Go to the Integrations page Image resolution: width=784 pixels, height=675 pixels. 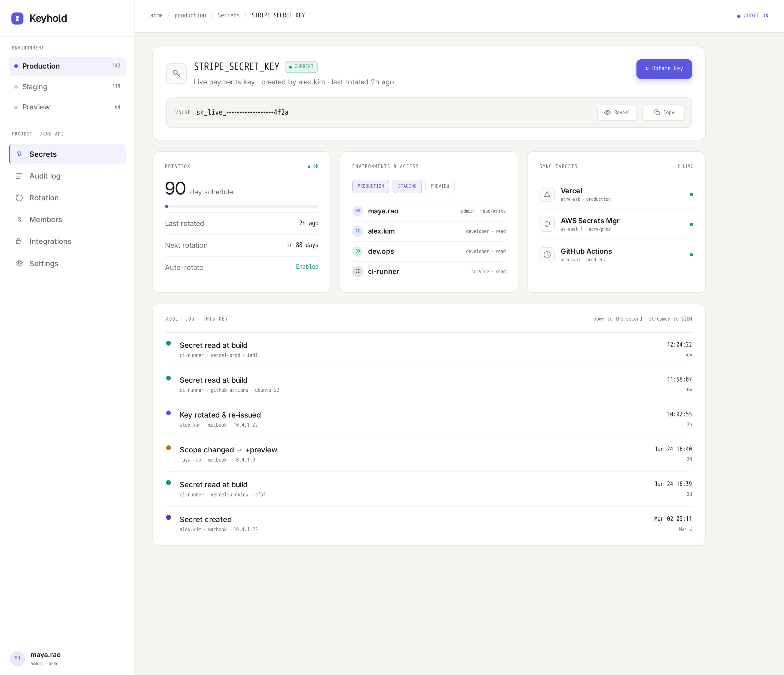point(67,241)
